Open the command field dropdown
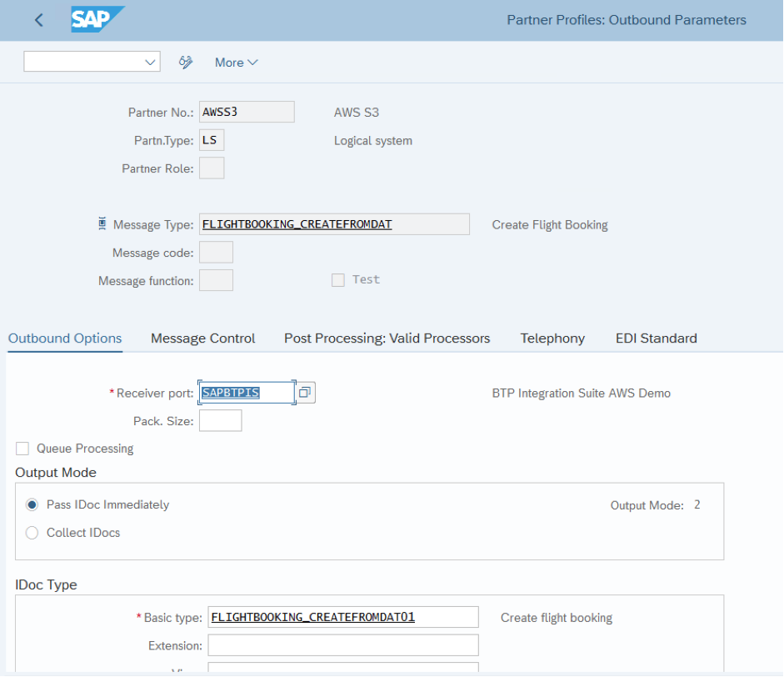 coord(148,62)
